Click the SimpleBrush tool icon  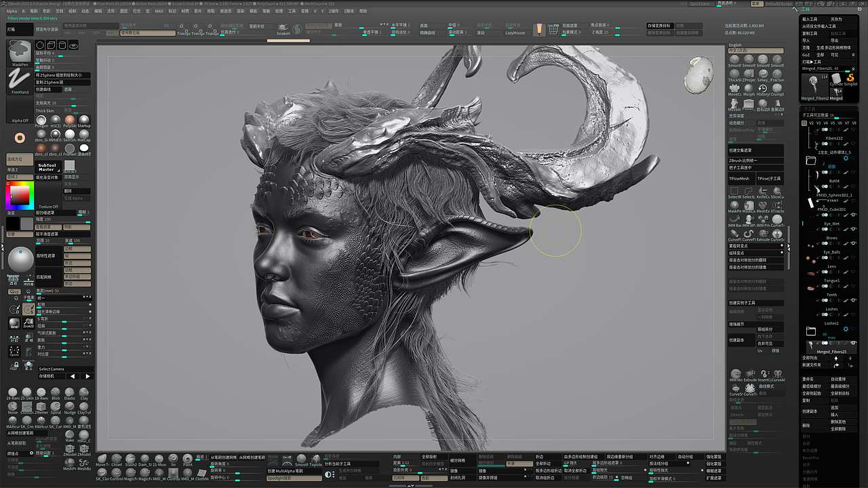850,79
